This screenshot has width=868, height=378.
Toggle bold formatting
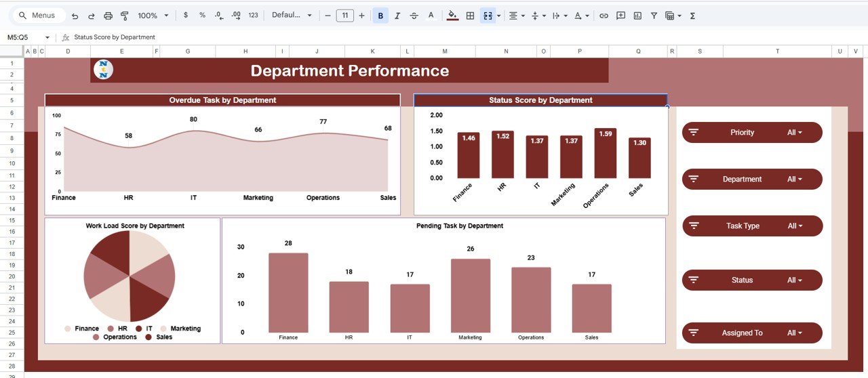pos(380,16)
